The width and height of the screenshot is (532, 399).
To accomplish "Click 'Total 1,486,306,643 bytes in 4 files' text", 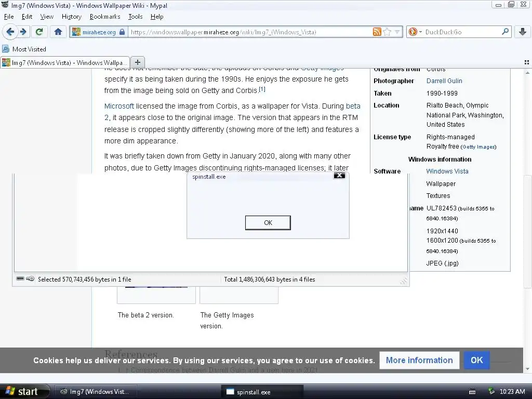I will tap(270, 279).
